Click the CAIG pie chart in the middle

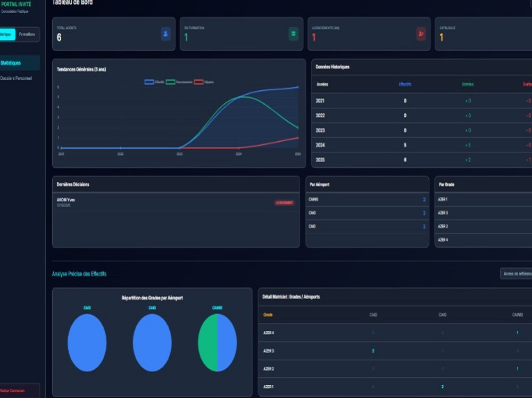point(152,342)
